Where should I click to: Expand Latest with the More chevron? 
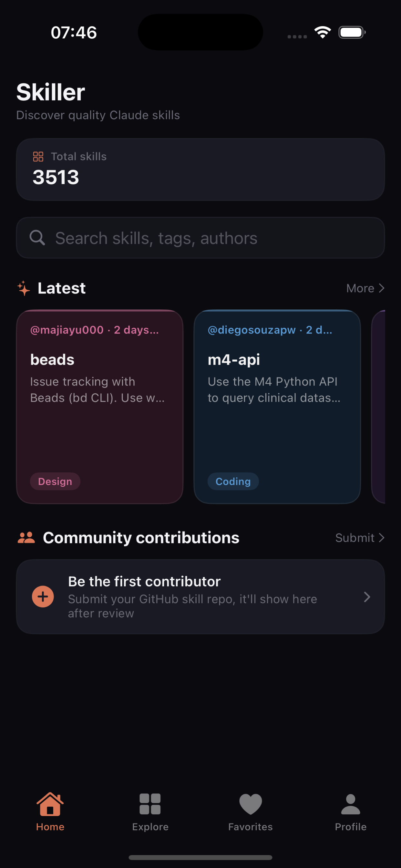click(381, 288)
